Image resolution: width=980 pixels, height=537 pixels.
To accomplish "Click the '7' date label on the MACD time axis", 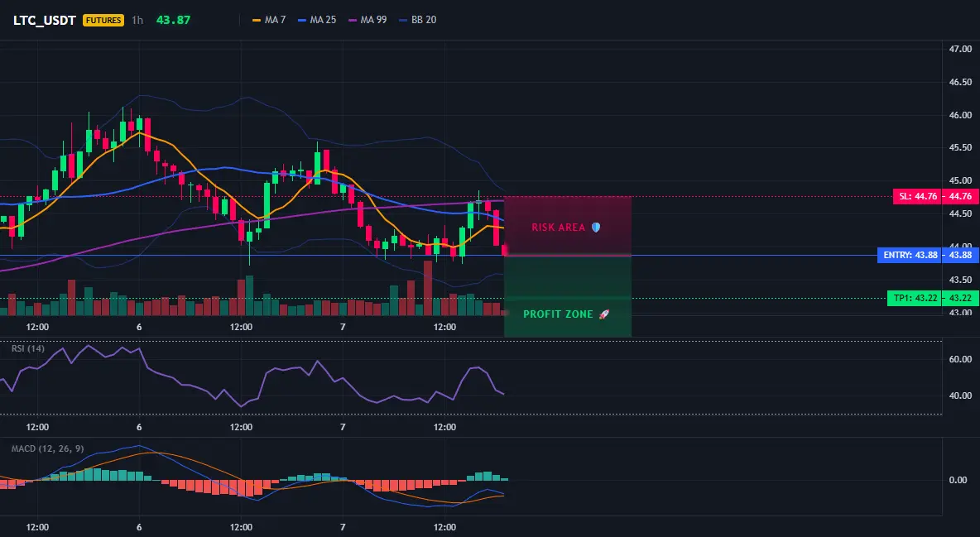I will pyautogui.click(x=343, y=527).
